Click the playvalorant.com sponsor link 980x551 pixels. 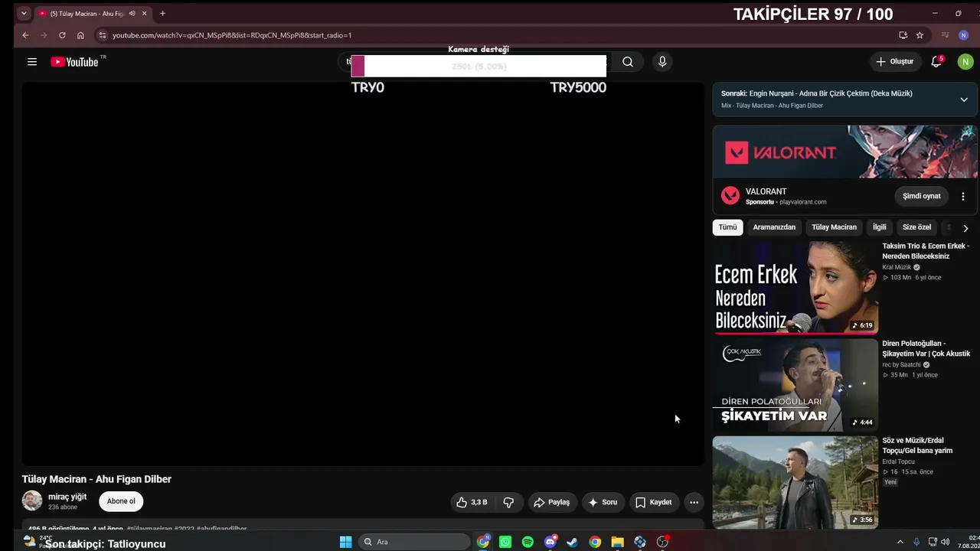802,202
